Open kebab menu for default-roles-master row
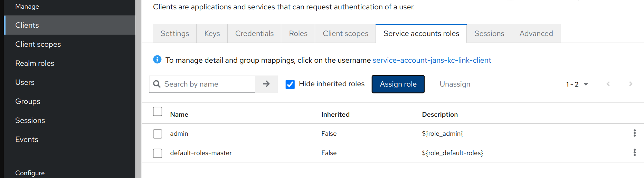The width and height of the screenshot is (644, 178). point(634,153)
